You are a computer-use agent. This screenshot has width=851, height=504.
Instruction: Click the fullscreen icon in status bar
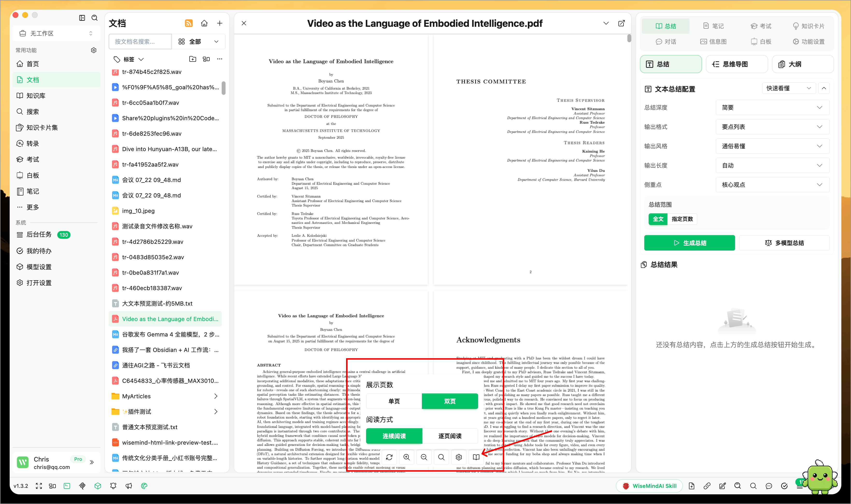click(39, 486)
